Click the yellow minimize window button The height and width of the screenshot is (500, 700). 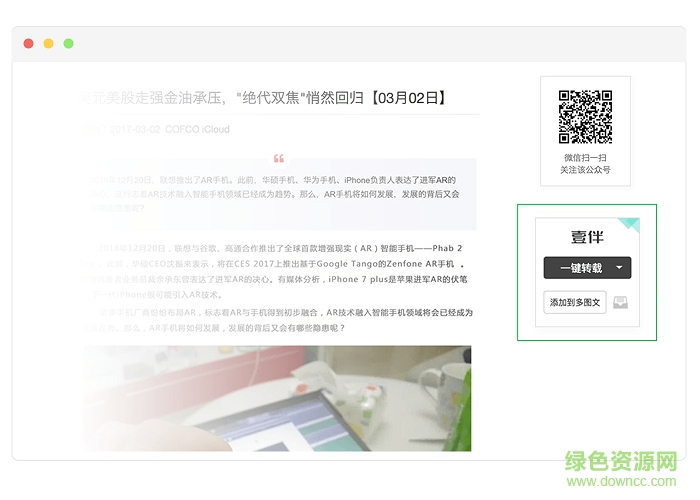pyautogui.click(x=48, y=44)
